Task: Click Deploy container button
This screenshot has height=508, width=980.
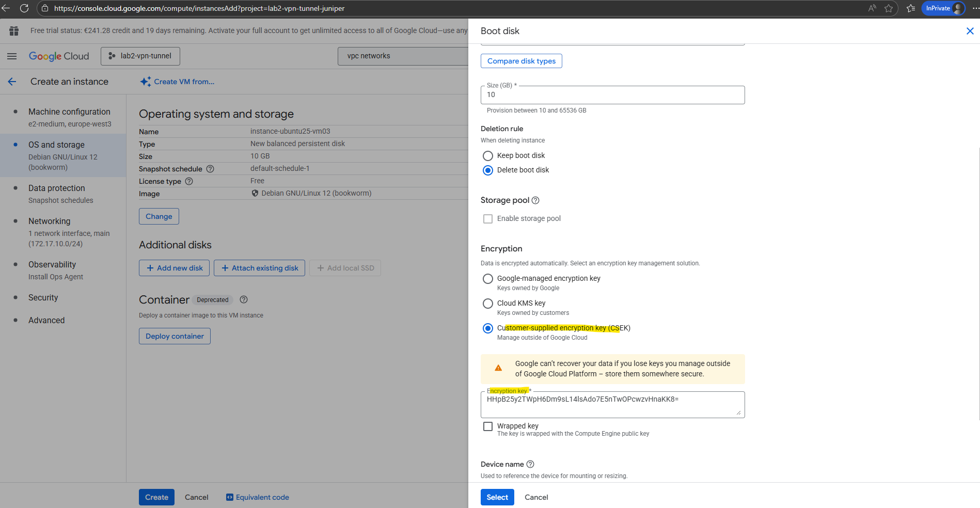Action: [x=175, y=336]
